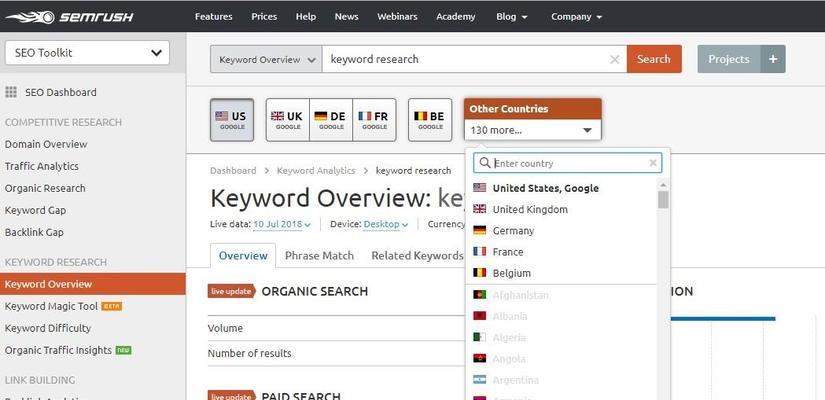Open Backlink Gap in the sidebar

point(34,233)
